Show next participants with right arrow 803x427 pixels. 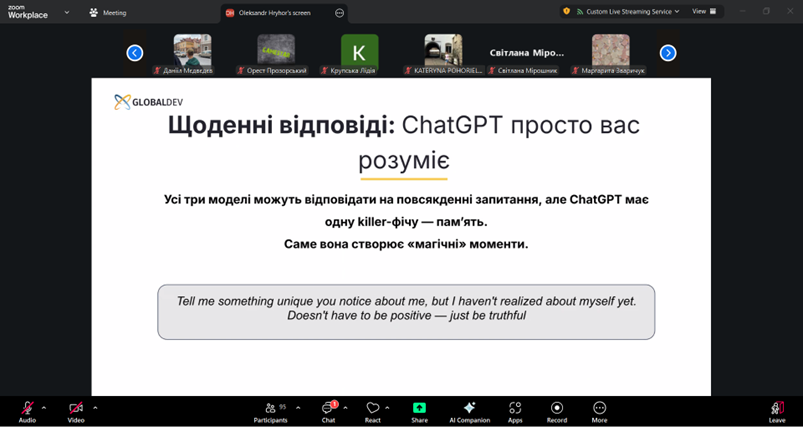coord(668,53)
